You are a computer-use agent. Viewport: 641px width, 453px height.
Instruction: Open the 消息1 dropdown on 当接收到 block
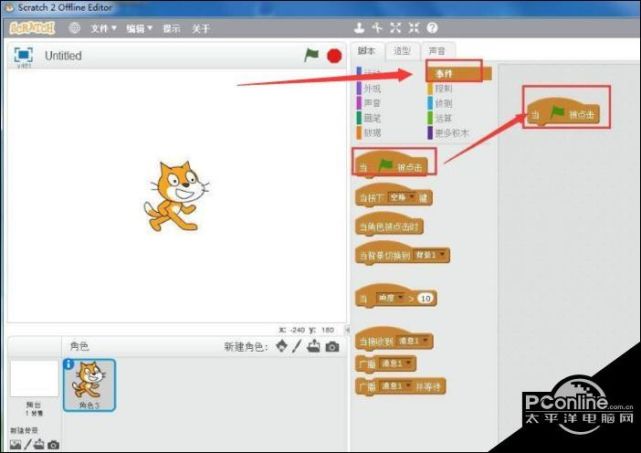(x=412, y=341)
